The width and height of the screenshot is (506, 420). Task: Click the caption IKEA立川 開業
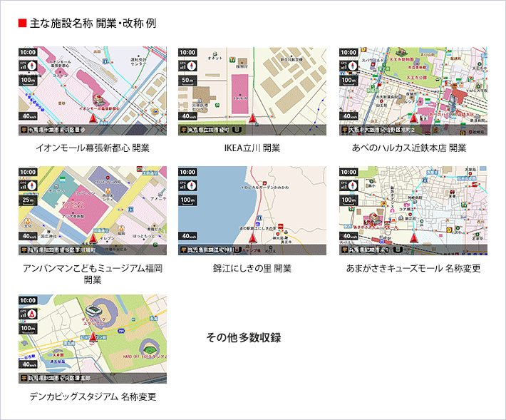[x=252, y=148]
